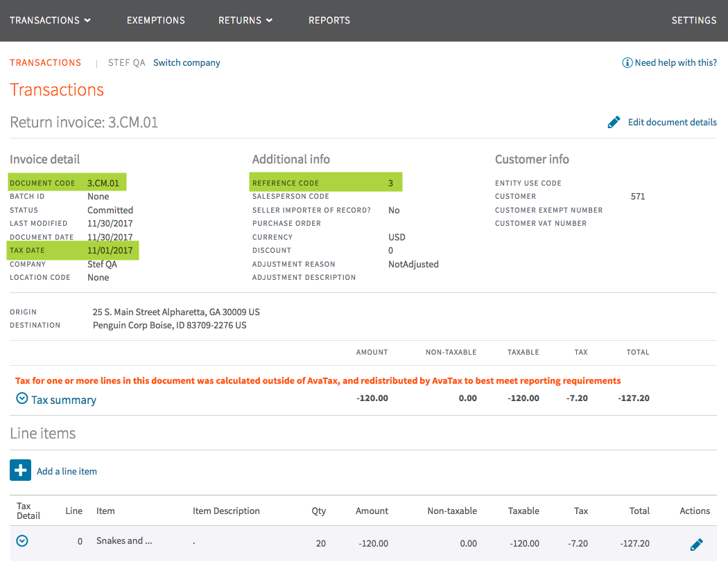The height and width of the screenshot is (566, 728).
Task: Click the -7.20 tax in line item row
Action: tap(578, 543)
